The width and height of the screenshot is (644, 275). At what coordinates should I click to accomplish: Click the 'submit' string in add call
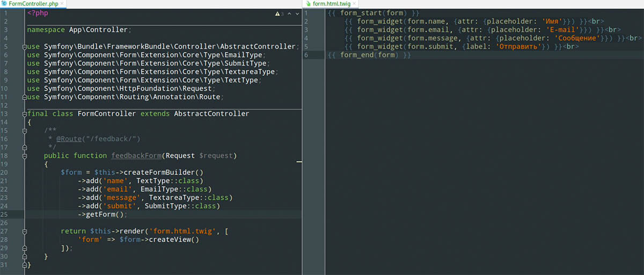(x=119, y=206)
